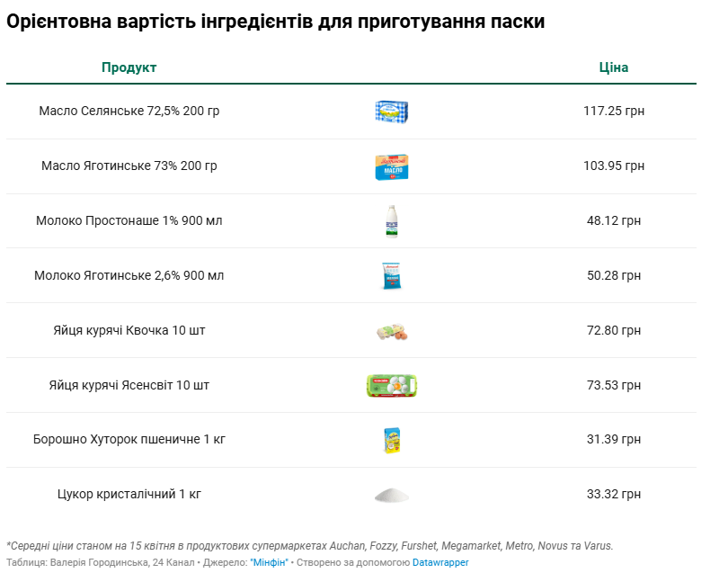Image resolution: width=728 pixels, height=573 pixels.
Task: Click the sugar pile image
Action: click(391, 495)
